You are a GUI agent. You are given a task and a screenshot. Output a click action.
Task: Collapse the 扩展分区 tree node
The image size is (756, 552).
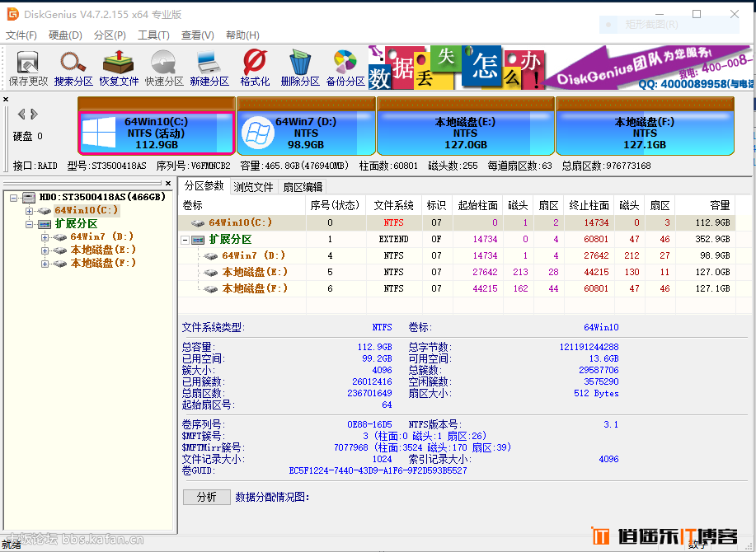pyautogui.click(x=30, y=224)
